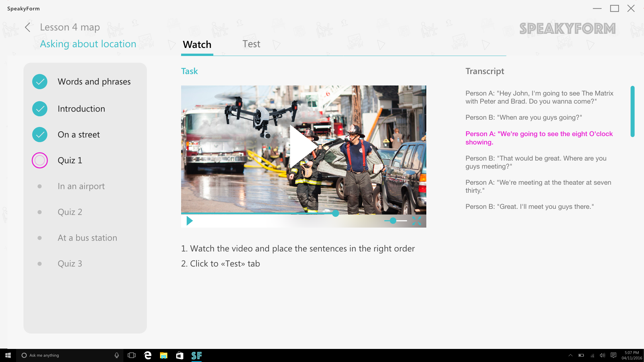Image resolution: width=644 pixels, height=362 pixels.
Task: Select highlighted line about the eight O'clock showing
Action: (x=539, y=138)
